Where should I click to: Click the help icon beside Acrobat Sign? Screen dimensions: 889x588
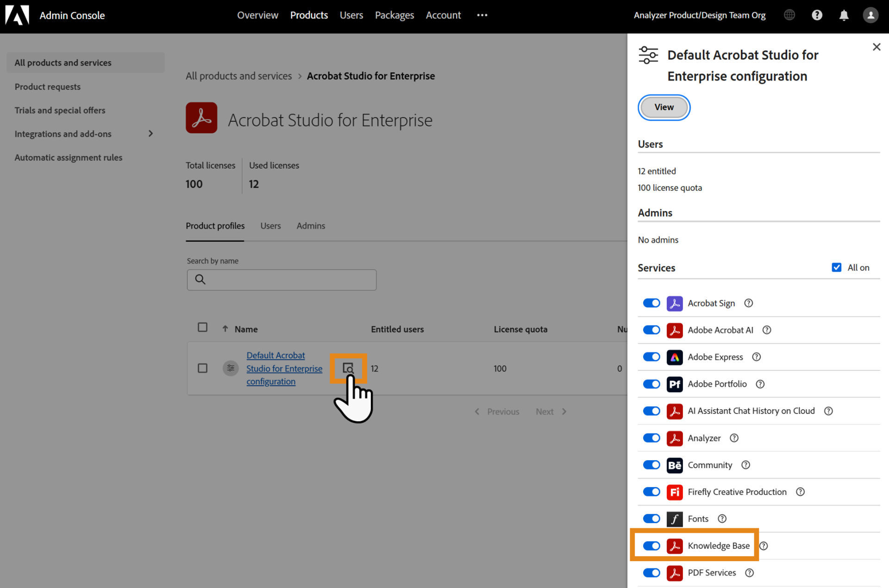coord(748,303)
